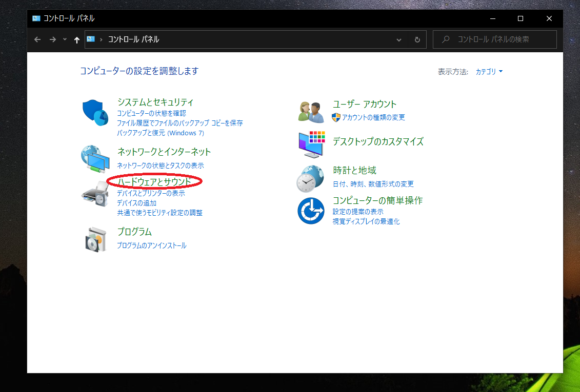Open デバイスとプリンターの表示 link
The width and height of the screenshot is (580, 392).
coord(151,193)
